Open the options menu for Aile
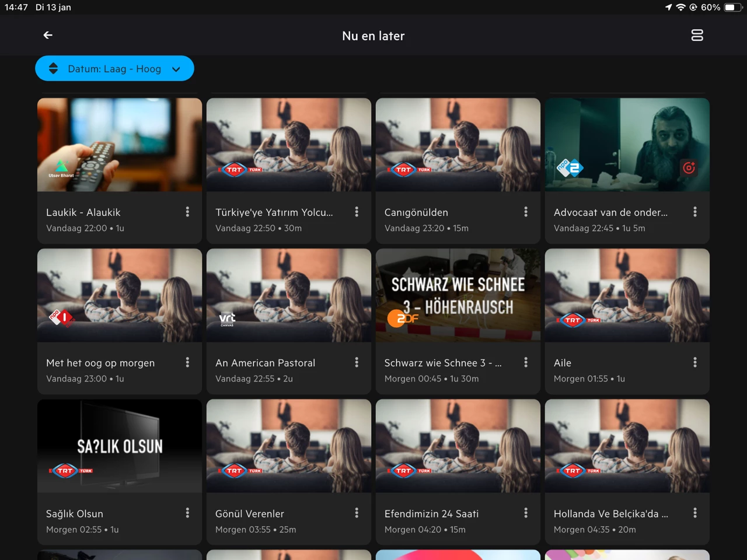 point(694,363)
